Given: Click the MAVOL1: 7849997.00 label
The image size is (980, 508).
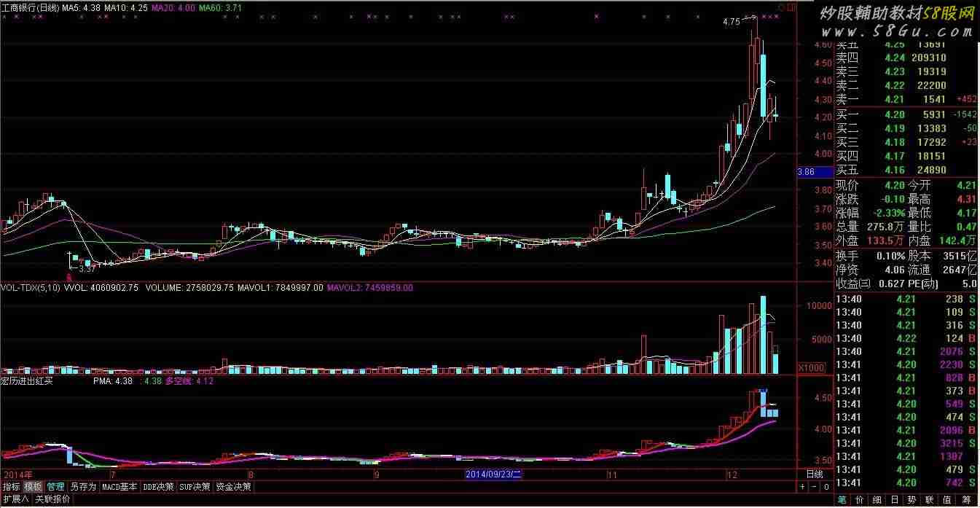Looking at the screenshot, I should 282,288.
